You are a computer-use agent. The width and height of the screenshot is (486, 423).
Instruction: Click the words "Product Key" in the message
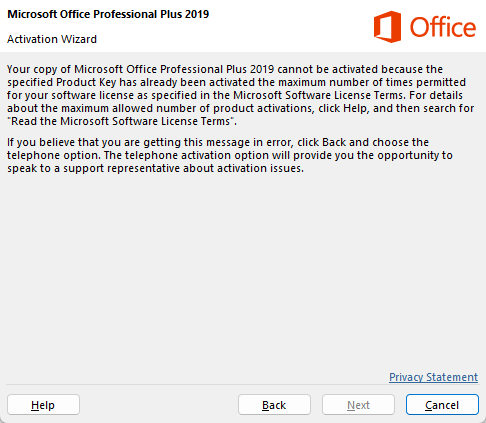[x=86, y=82]
